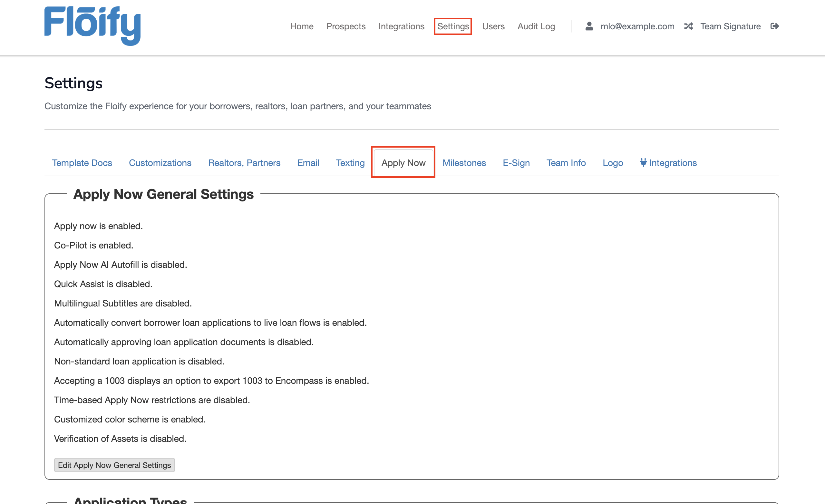
Task: Select the Realtors, Partners tab
Action: (x=244, y=163)
